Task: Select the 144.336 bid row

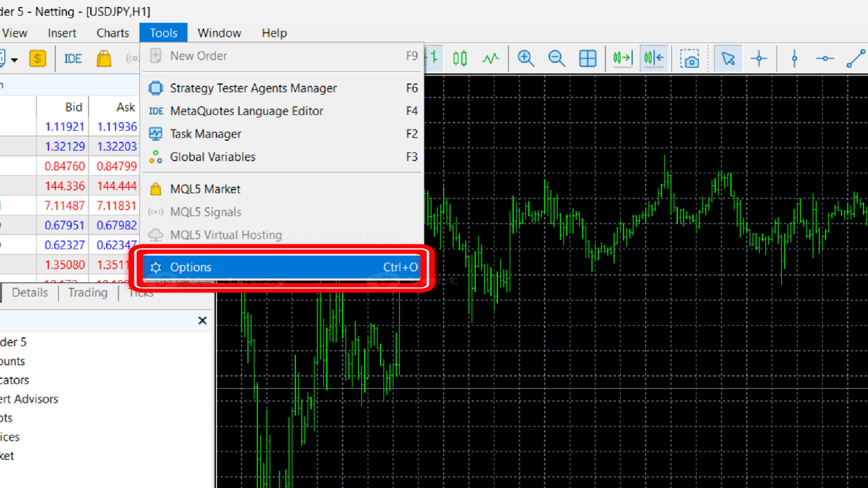Action: (x=65, y=186)
